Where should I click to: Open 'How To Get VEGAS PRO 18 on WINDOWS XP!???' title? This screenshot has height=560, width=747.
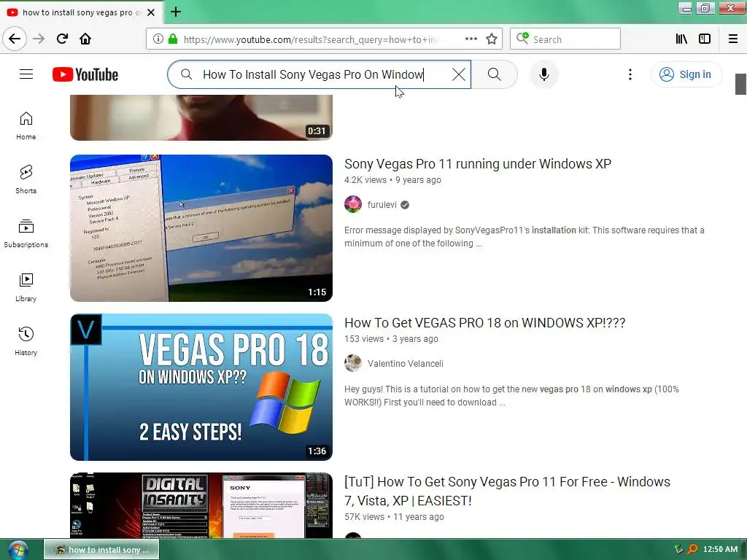(485, 323)
